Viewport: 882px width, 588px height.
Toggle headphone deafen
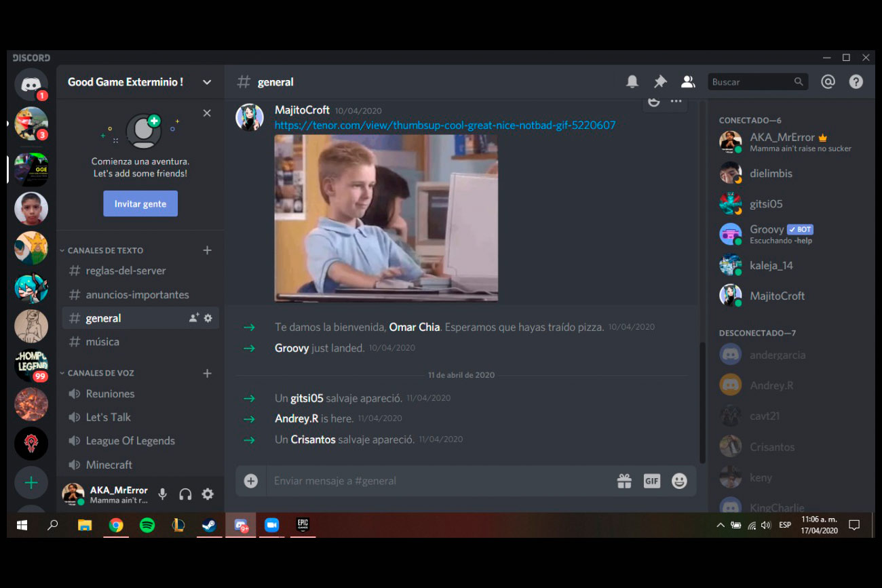(x=185, y=494)
